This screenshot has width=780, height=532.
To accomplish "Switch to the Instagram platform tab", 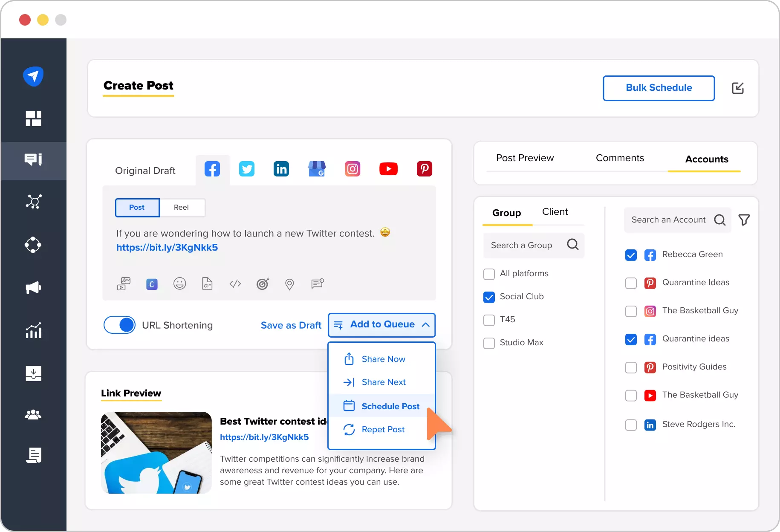I will (352, 169).
